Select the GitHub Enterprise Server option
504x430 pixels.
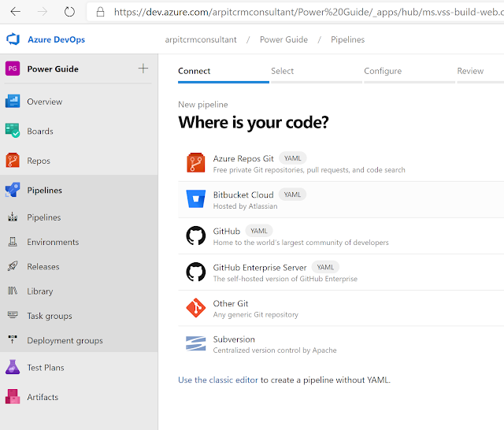point(260,268)
